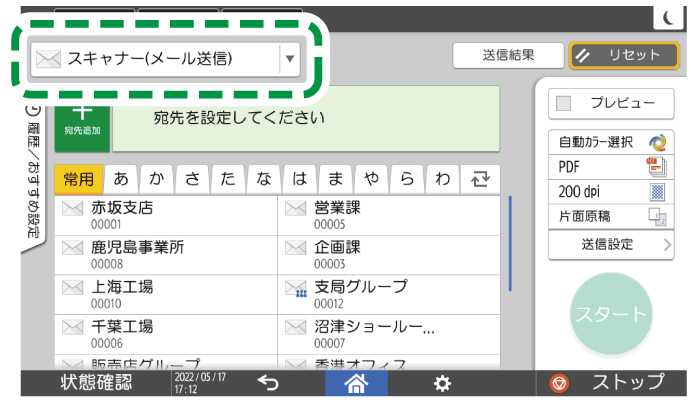
Task: Click the sleep moon icon
Action: point(669,19)
